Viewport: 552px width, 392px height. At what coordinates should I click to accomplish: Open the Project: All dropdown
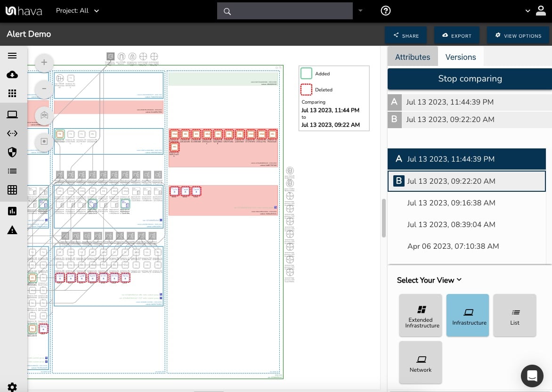pyautogui.click(x=78, y=10)
